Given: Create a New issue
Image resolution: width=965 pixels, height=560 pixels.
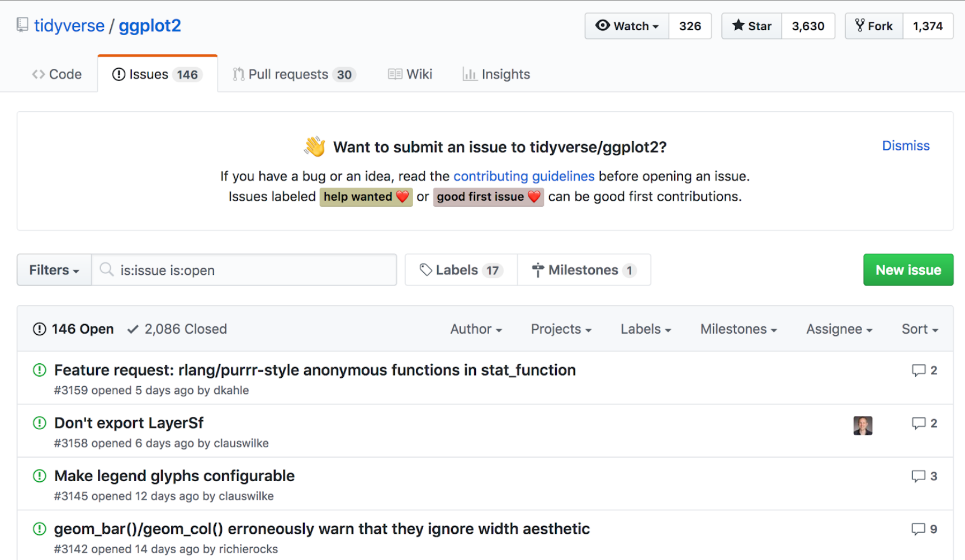Looking at the screenshot, I should tap(908, 270).
